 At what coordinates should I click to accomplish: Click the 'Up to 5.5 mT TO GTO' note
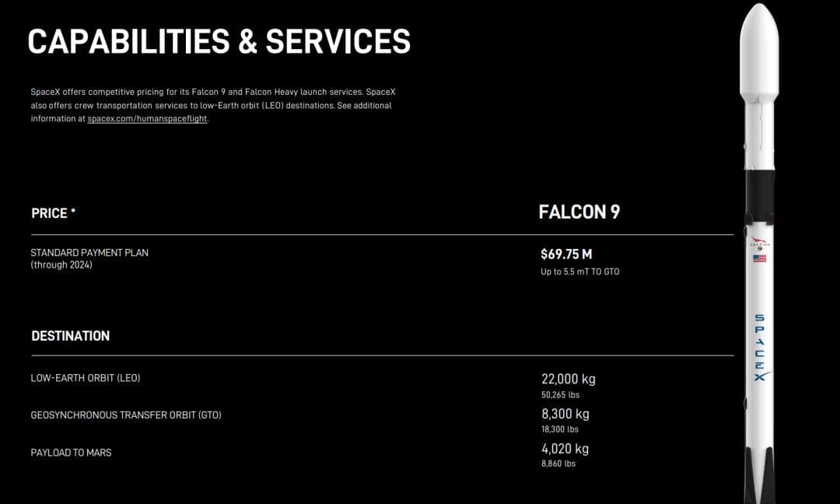coord(580,272)
